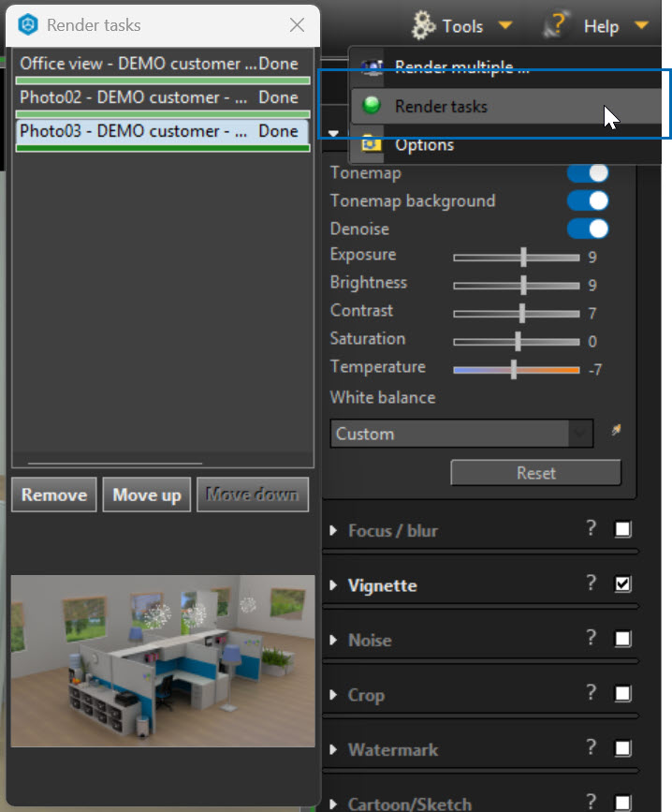Open help for Noise
The height and width of the screenshot is (812, 672).
(592, 638)
